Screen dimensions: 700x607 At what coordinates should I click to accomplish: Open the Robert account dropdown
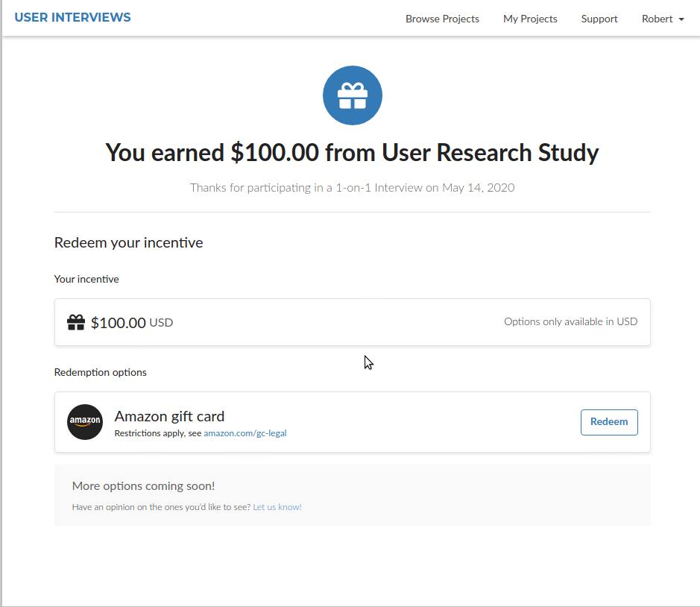[x=663, y=19]
